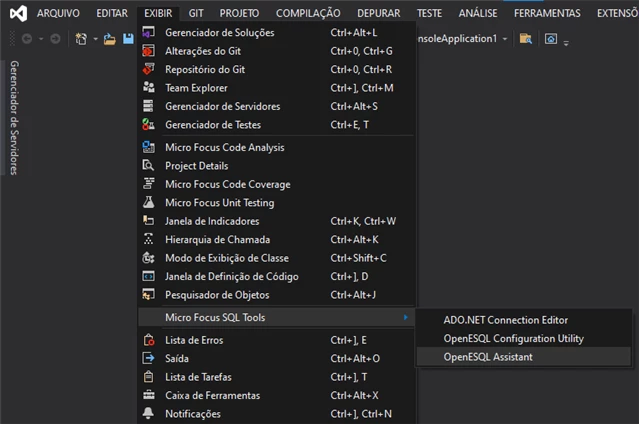Open the PROJETO menu
This screenshot has height=424, width=639.
239,13
